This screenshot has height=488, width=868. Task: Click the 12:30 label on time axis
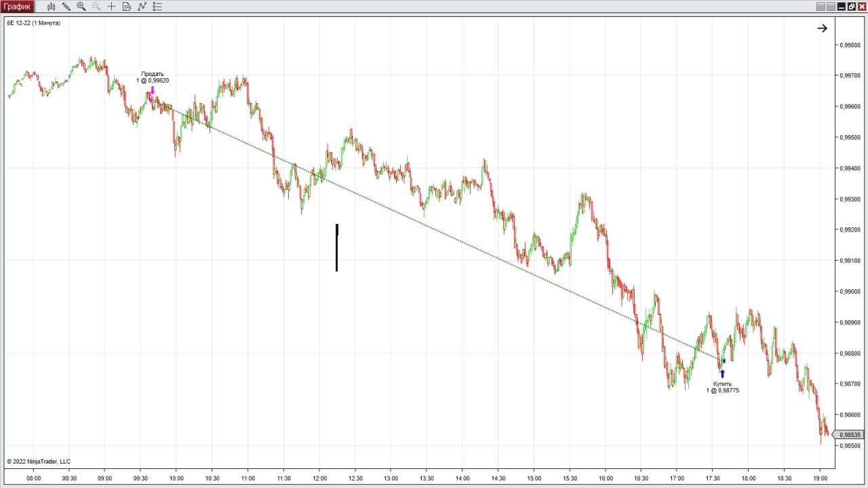click(x=355, y=478)
